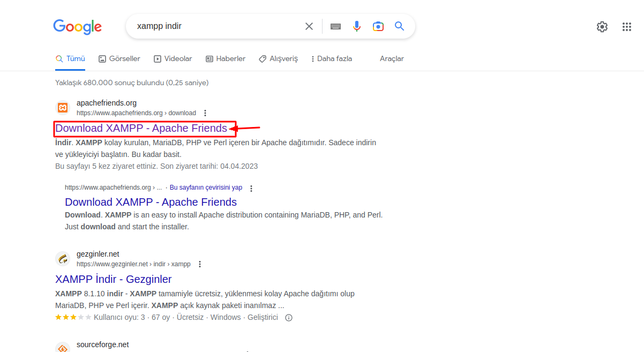Open the on-screen keyboard icon
This screenshot has height=352, width=644.
(336, 26)
